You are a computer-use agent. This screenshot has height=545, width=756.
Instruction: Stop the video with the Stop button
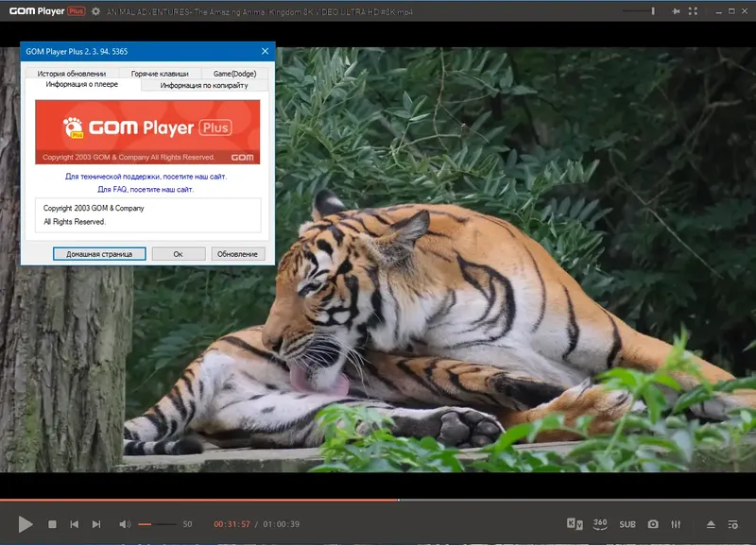(53, 524)
